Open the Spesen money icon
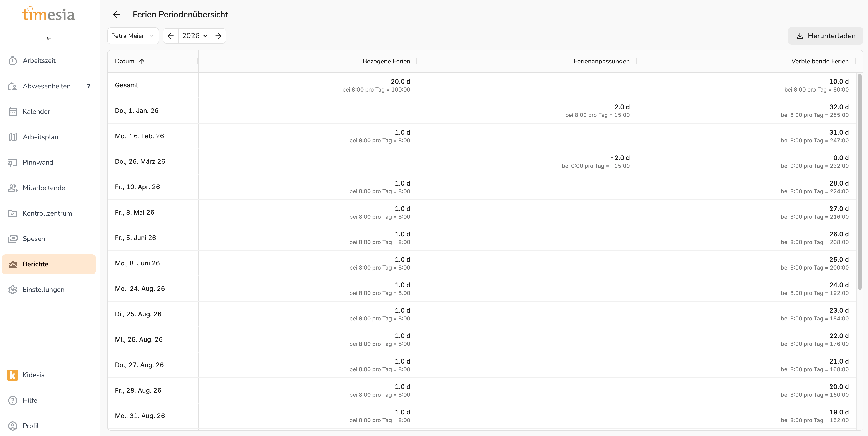 (13, 239)
